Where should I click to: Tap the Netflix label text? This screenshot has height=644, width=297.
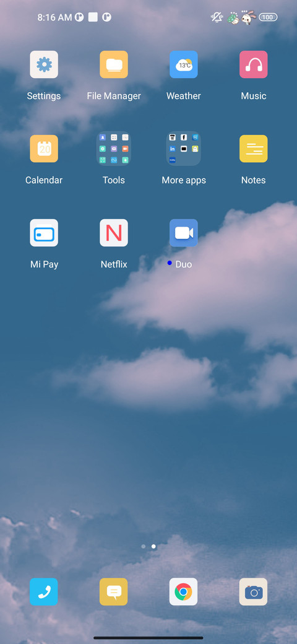114,264
